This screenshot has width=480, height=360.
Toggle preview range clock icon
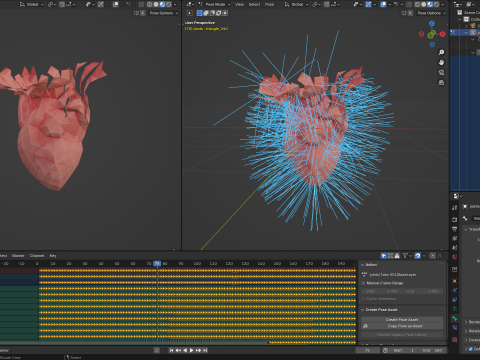click(x=385, y=350)
